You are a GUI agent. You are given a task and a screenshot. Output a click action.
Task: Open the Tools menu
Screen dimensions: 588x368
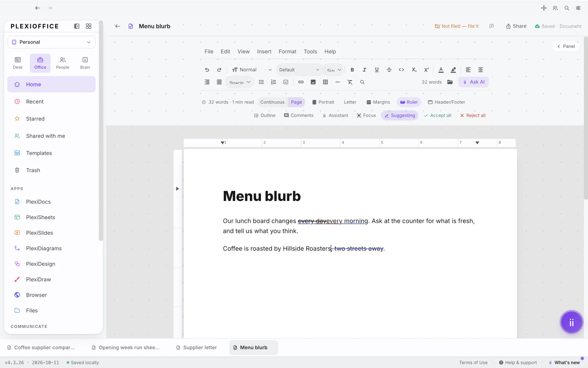310,52
